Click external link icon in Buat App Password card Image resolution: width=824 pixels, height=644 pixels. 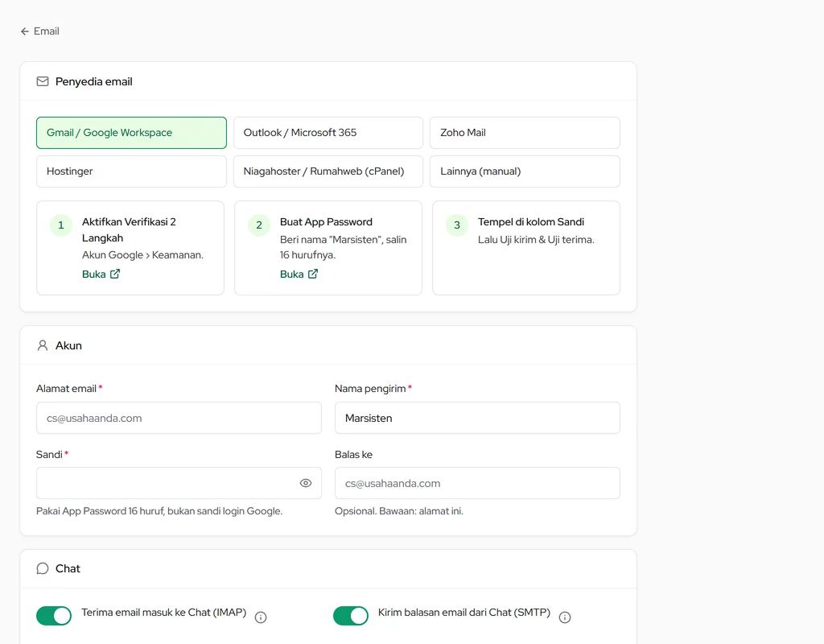[313, 274]
